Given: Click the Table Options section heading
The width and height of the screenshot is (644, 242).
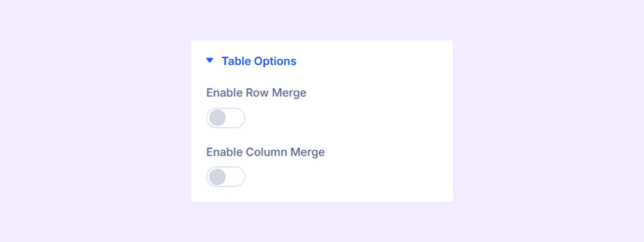Looking at the screenshot, I should [x=258, y=61].
